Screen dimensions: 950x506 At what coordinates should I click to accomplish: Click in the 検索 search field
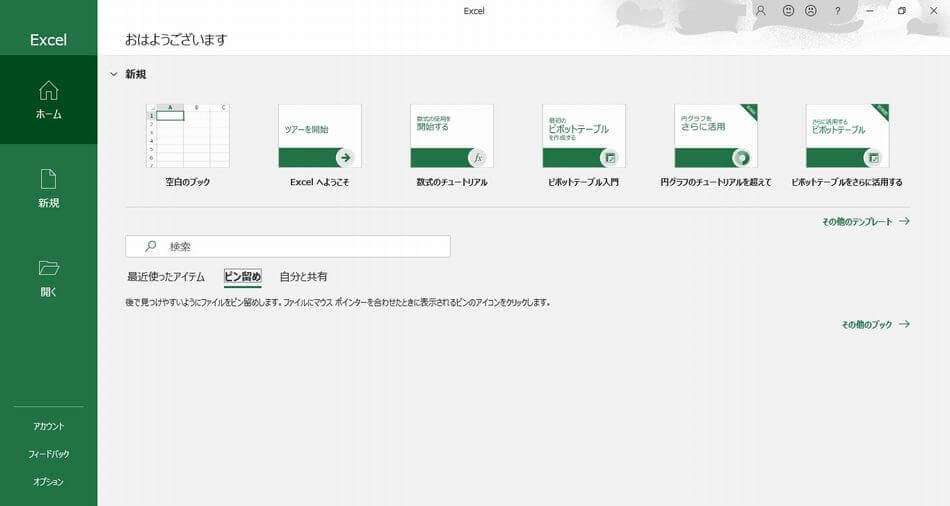coord(288,246)
